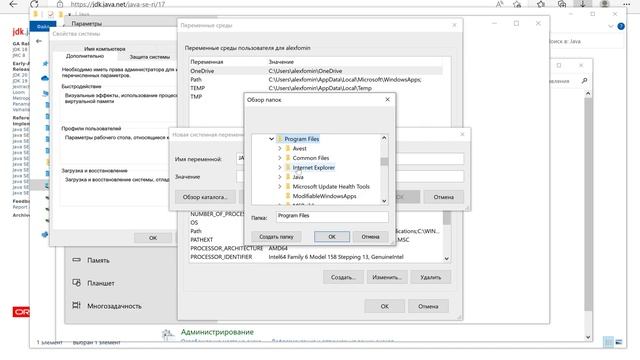Image resolution: width=640 pixels, height=360 pixels.
Task: Click the system variables list scroll-down arrow
Action: [447, 258]
